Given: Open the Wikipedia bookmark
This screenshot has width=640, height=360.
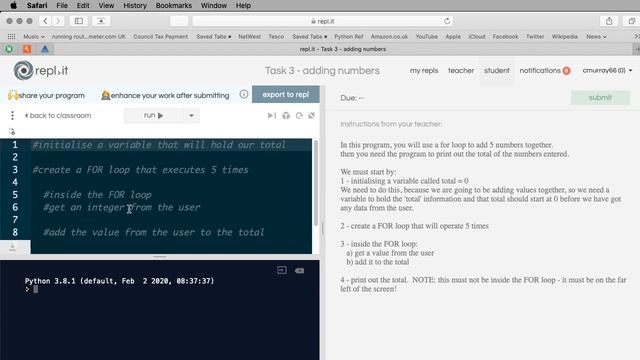Looking at the screenshot, I should click(x=564, y=36).
